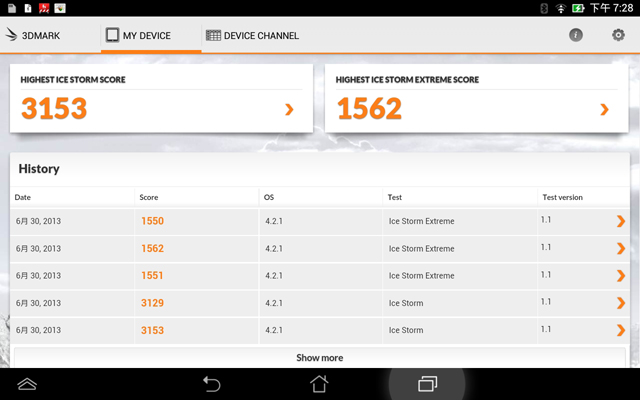Click the Date column header
The image size is (640, 400).
click(22, 197)
